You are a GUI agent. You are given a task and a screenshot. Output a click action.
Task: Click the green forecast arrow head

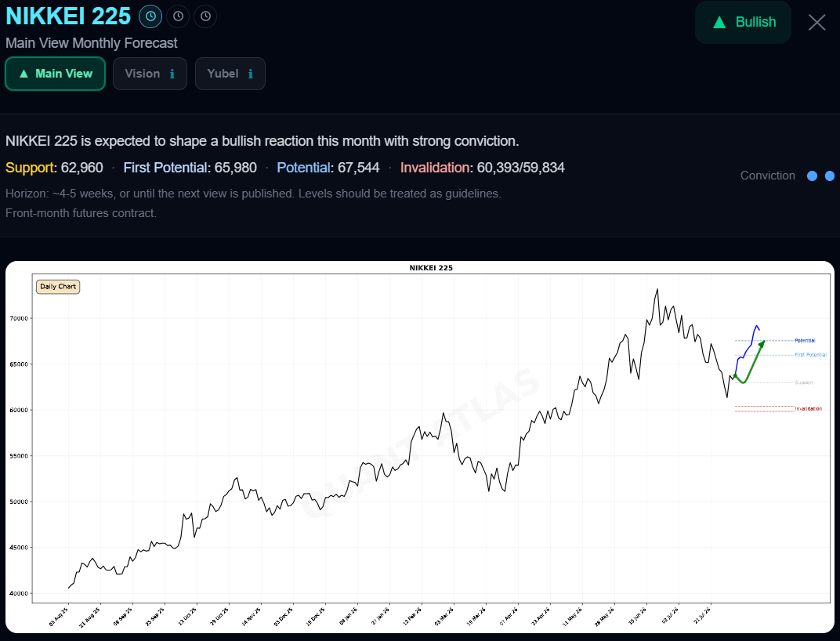pos(762,343)
